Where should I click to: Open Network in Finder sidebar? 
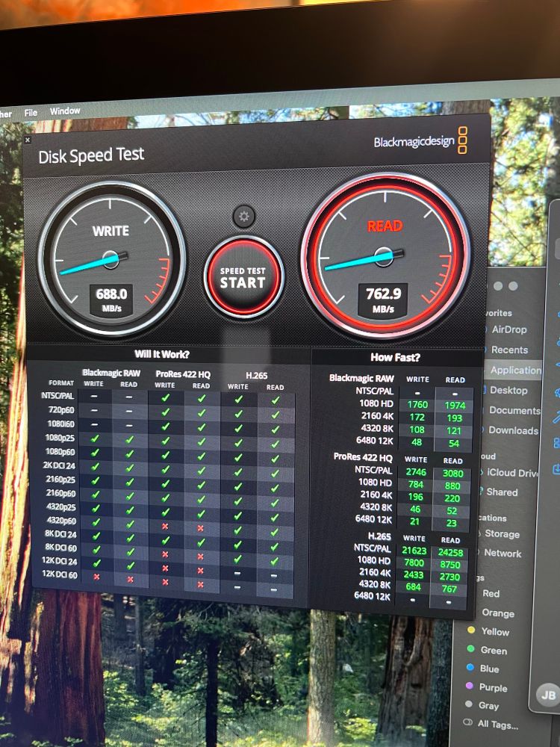(x=502, y=554)
